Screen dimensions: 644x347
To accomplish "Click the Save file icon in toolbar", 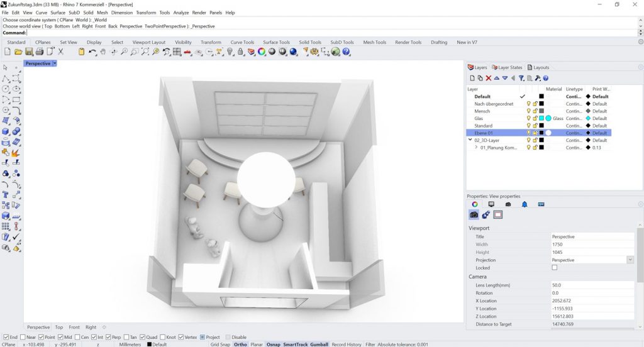I will pyautogui.click(x=29, y=52).
